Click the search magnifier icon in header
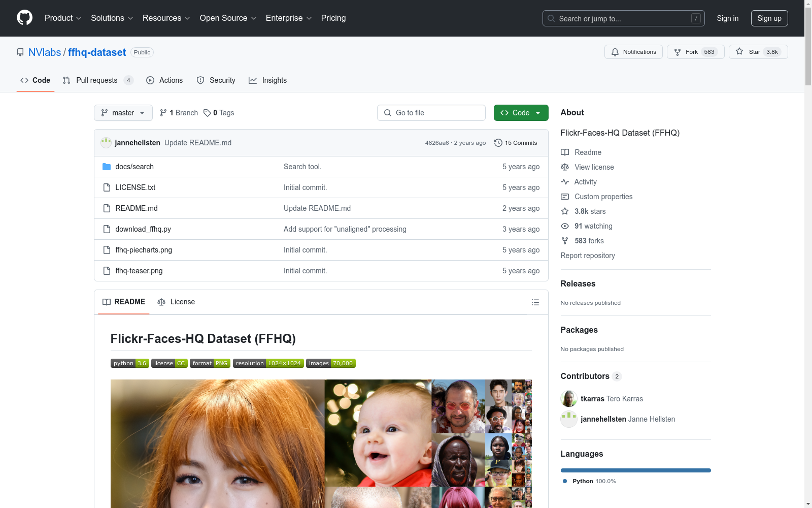 pos(551,18)
